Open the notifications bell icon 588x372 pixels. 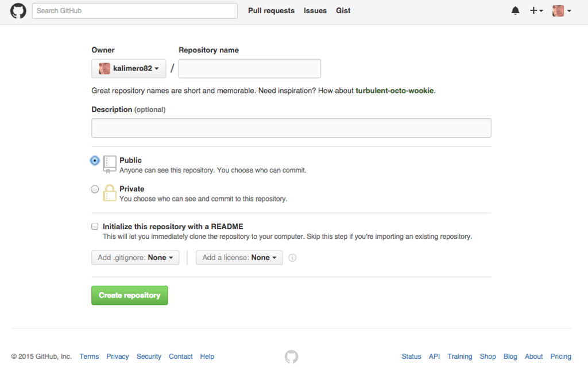tap(515, 11)
